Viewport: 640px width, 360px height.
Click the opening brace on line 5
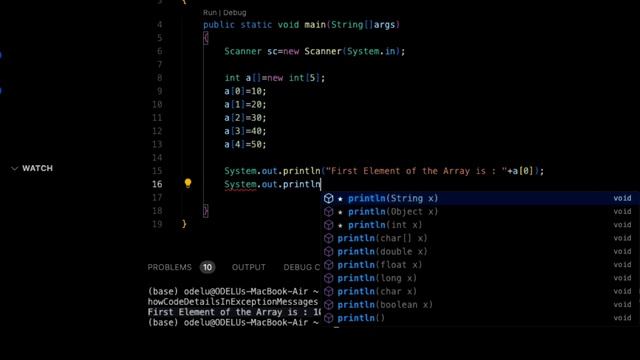point(205,38)
